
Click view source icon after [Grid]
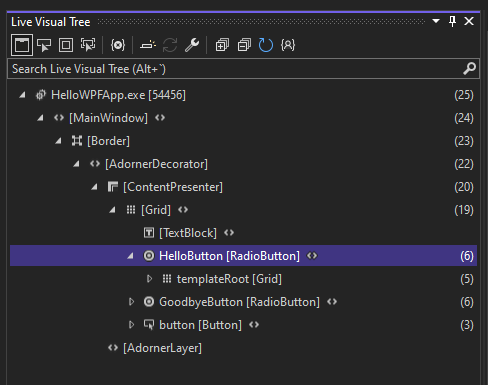(183, 210)
